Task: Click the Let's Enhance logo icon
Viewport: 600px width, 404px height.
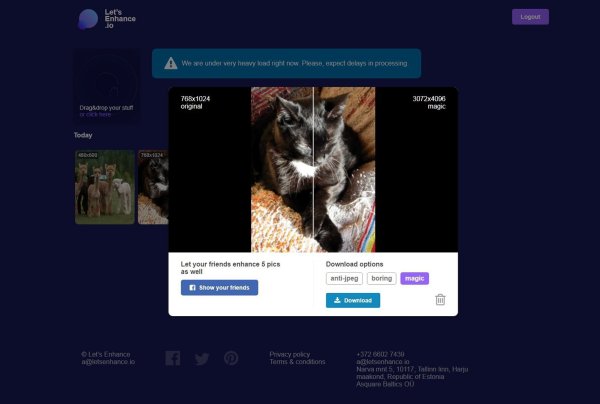Action: click(x=88, y=18)
